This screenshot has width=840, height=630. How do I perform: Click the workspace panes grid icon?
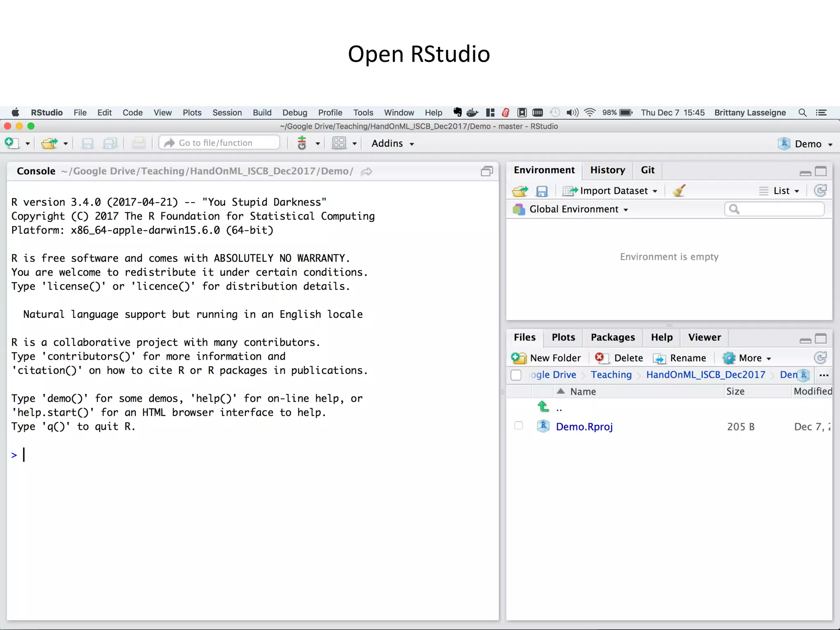339,143
